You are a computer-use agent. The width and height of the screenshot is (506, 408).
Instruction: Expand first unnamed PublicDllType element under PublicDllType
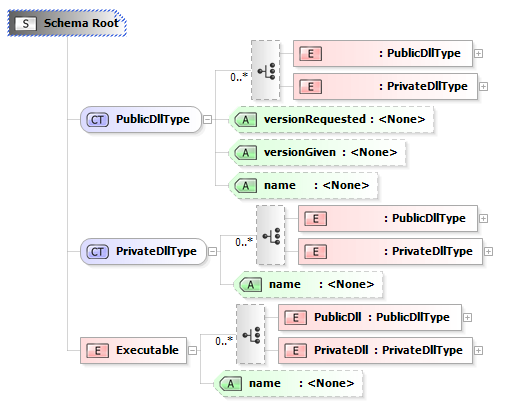tap(478, 53)
